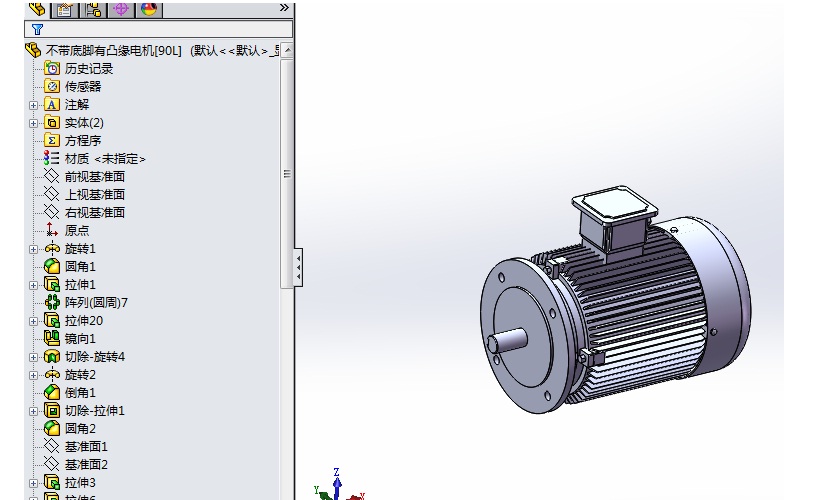Select the 切除-拉伸1 extruded cut icon
This screenshot has height=500, width=819.
[52, 411]
